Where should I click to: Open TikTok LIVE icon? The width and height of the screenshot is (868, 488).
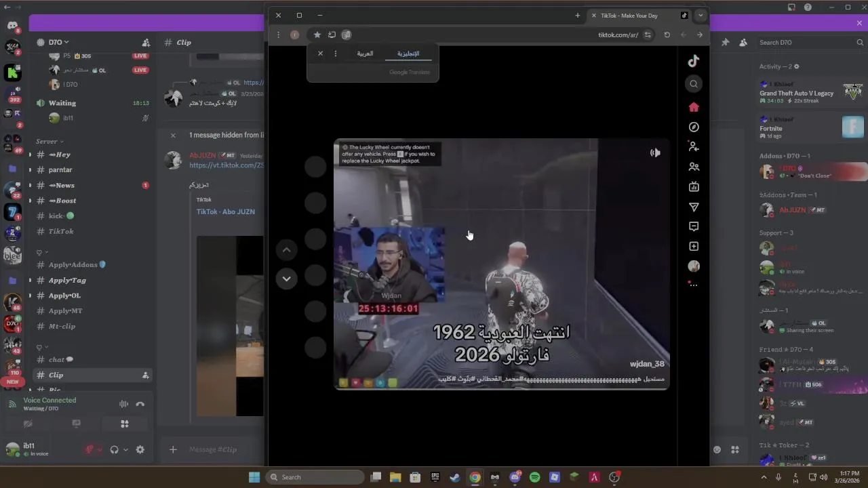click(x=693, y=186)
